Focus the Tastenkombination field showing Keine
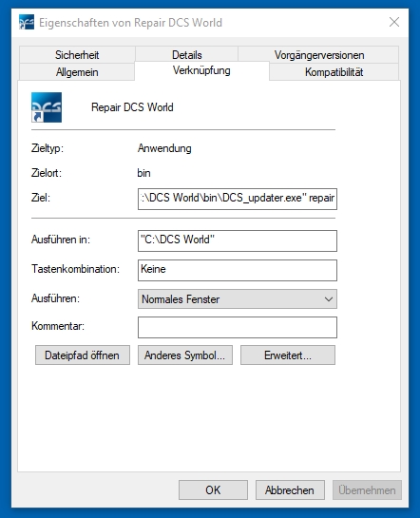This screenshot has width=420, height=518. [238, 270]
